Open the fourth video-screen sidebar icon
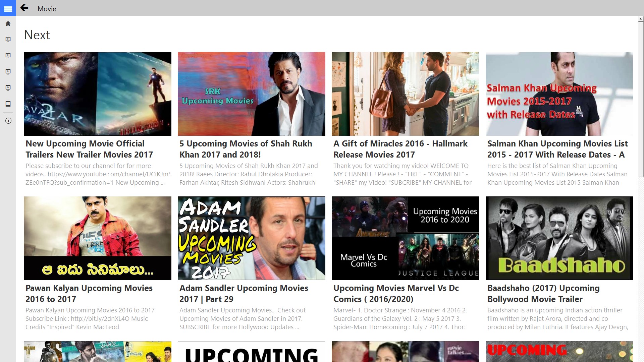 click(8, 88)
